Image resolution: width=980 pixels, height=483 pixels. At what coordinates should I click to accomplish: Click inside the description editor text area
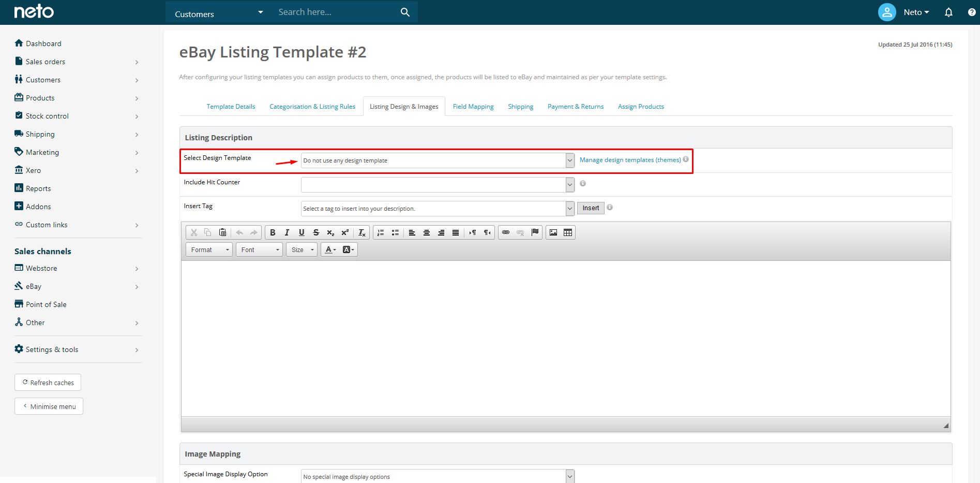tap(566, 339)
